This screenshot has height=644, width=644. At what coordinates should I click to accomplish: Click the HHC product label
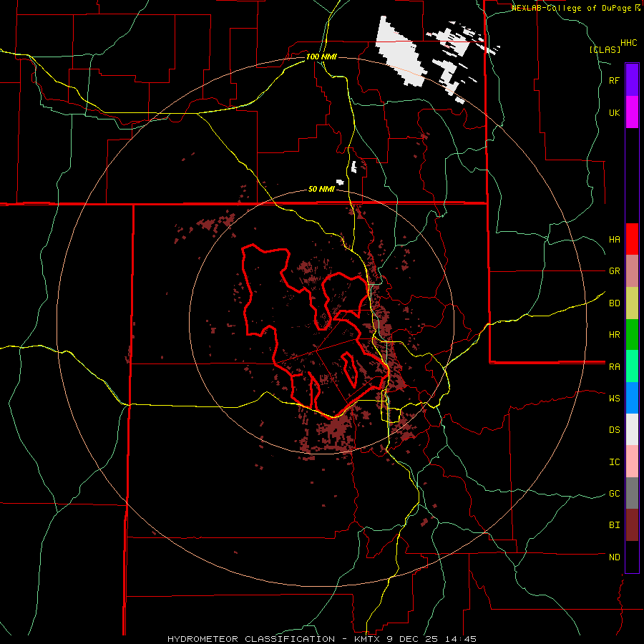pyautogui.click(x=629, y=43)
